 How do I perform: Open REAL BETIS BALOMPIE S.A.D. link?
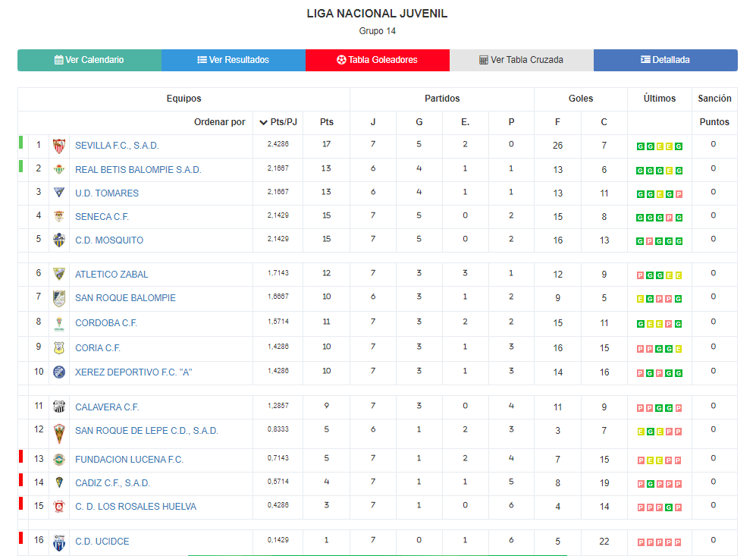[x=138, y=170]
